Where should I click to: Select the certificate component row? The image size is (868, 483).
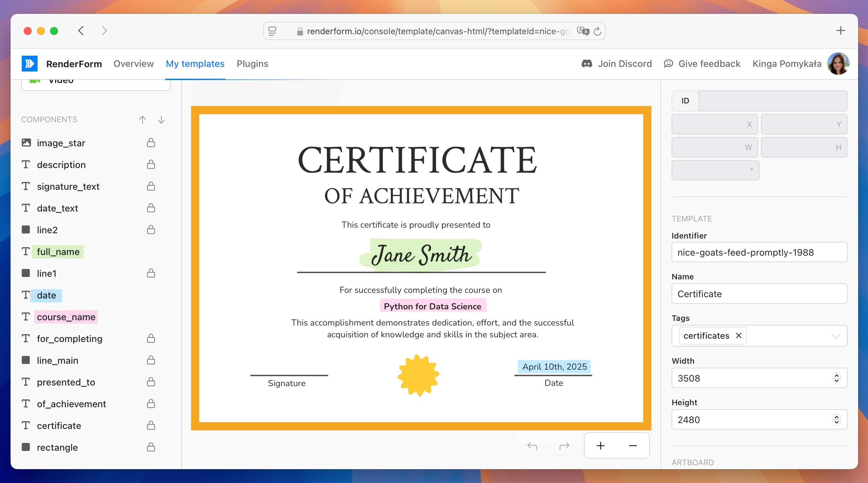coord(59,425)
